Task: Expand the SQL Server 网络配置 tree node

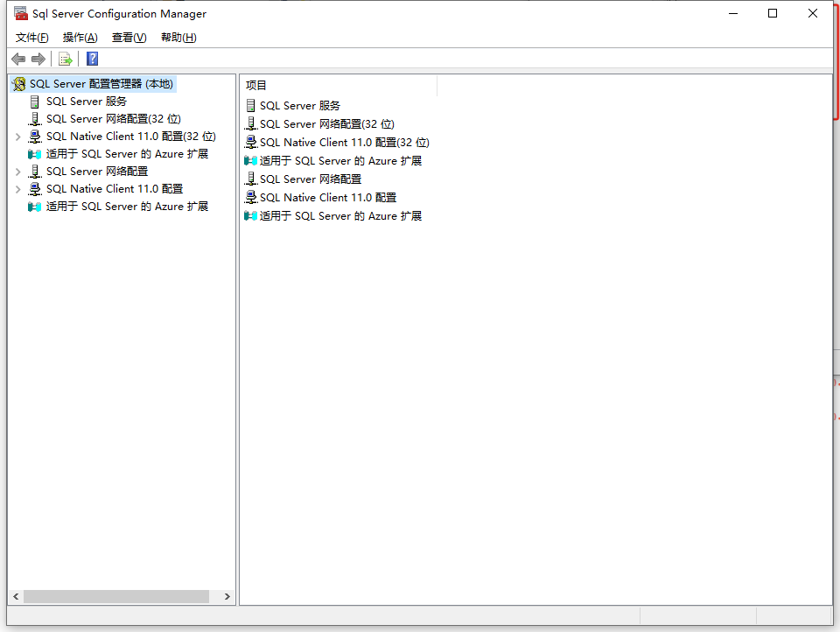Action: [x=18, y=172]
